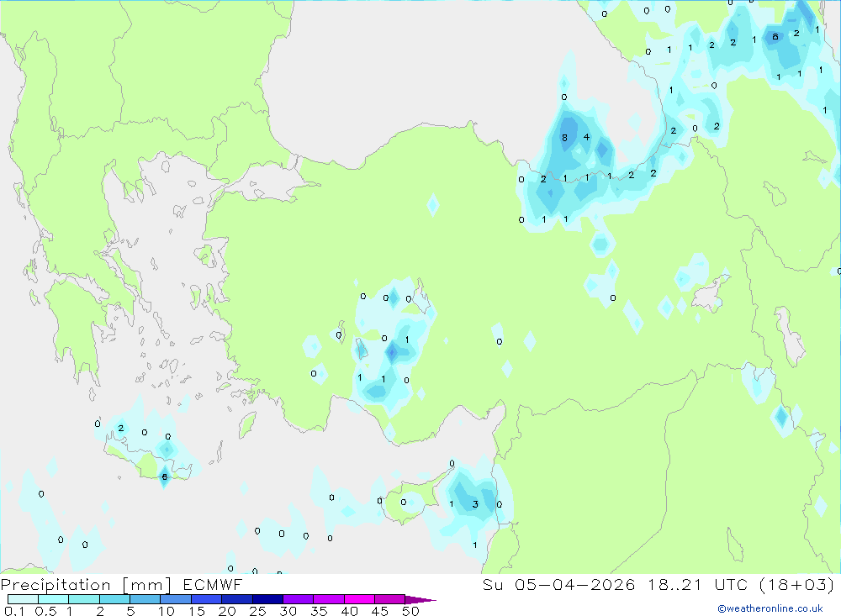Click the "(18+03)" forecast step label
841x616 pixels.
click(797, 584)
